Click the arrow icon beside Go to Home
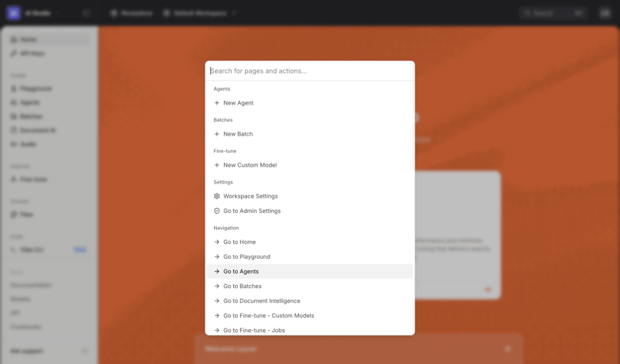 [x=217, y=242]
